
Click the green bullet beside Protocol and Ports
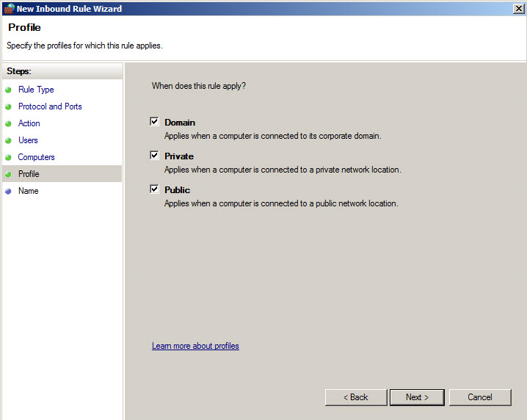coord(9,106)
